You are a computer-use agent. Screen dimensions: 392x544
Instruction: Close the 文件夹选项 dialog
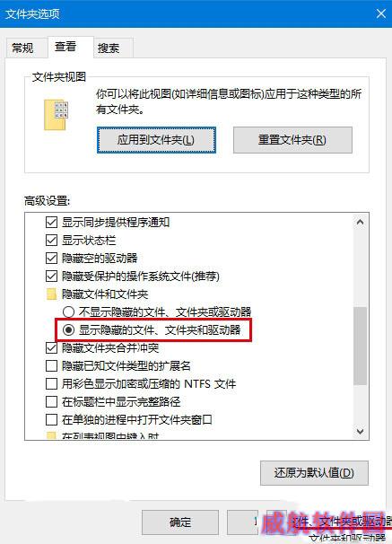click(381, 13)
